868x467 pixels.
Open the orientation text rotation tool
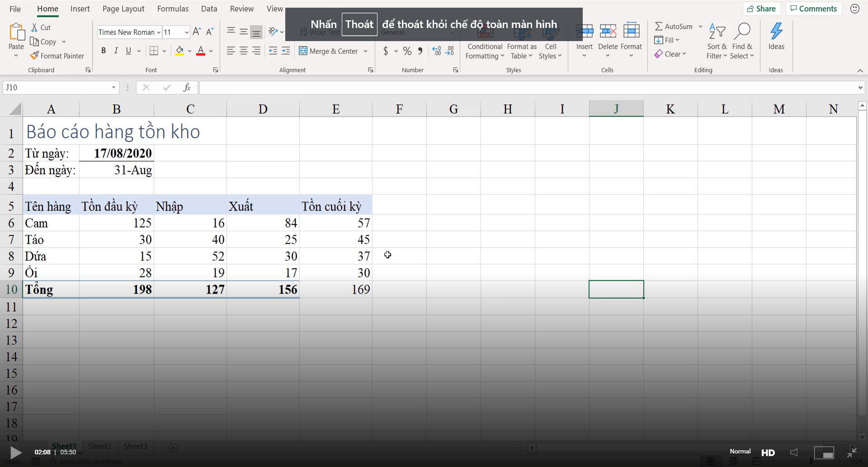pyautogui.click(x=273, y=32)
